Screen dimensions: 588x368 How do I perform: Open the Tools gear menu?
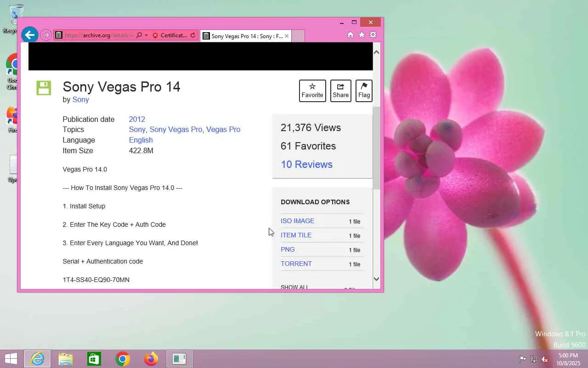click(373, 35)
